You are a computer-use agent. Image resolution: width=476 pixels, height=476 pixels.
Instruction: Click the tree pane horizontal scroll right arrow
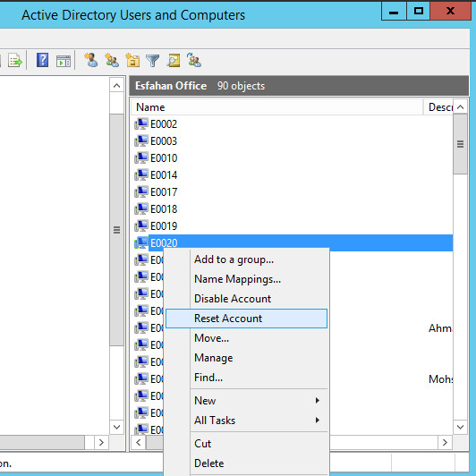pyautogui.click(x=101, y=442)
